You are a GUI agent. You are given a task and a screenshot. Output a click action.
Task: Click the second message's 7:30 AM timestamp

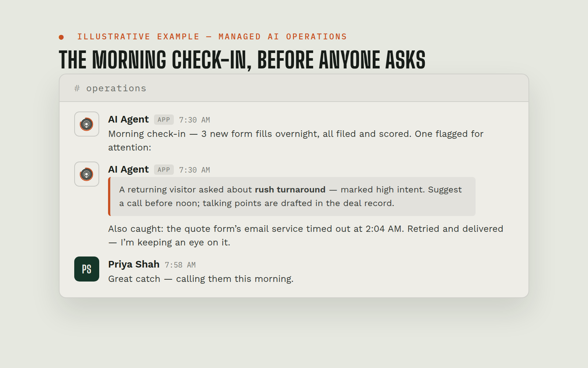click(x=194, y=170)
